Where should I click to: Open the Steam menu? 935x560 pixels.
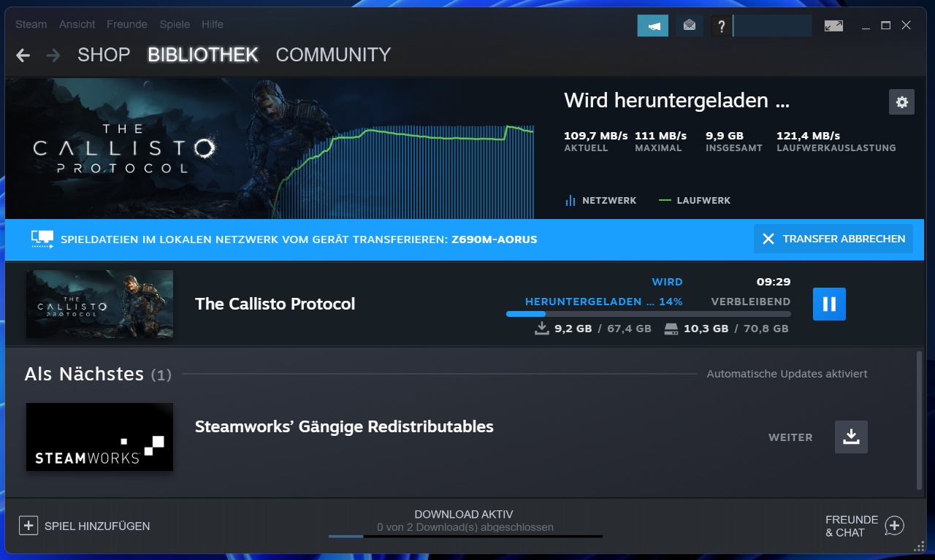[31, 24]
